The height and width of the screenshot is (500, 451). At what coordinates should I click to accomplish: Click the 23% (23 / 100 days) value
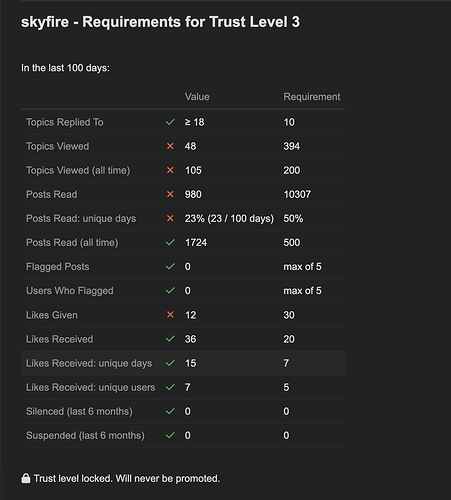click(229, 218)
